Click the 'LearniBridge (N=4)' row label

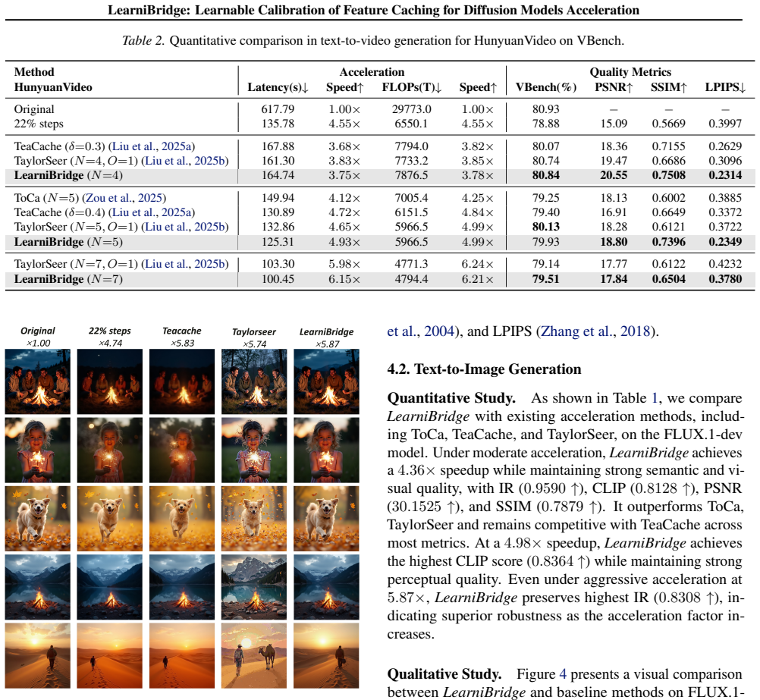point(68,175)
